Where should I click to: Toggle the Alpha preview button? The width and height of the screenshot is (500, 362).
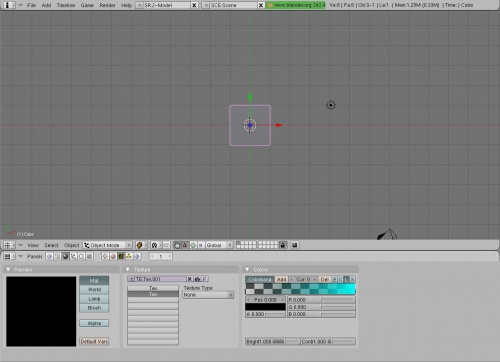[x=94, y=323]
